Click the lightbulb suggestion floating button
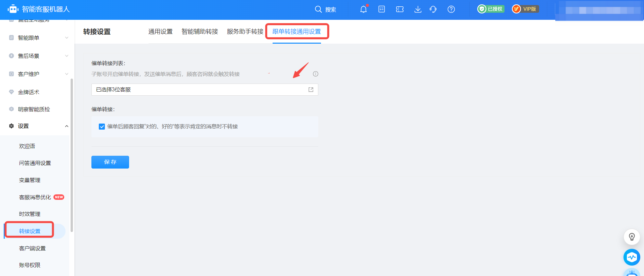This screenshot has height=276, width=644. click(632, 237)
